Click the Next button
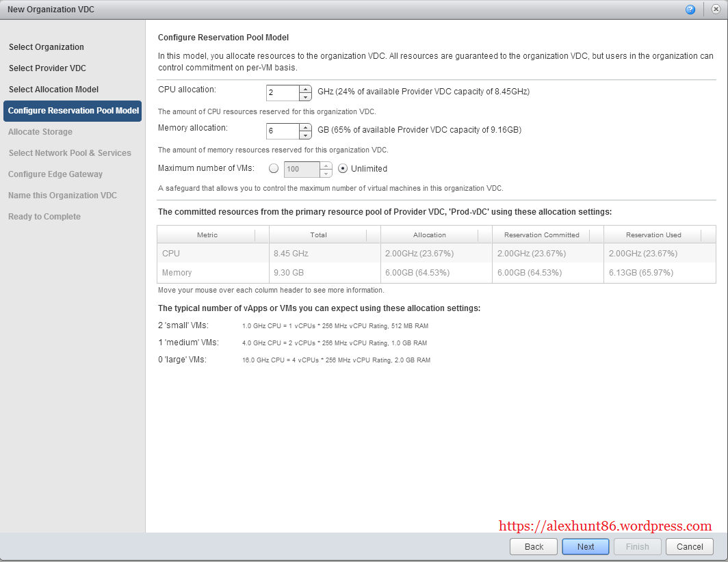Image resolution: width=728 pixels, height=562 pixels. pos(586,547)
